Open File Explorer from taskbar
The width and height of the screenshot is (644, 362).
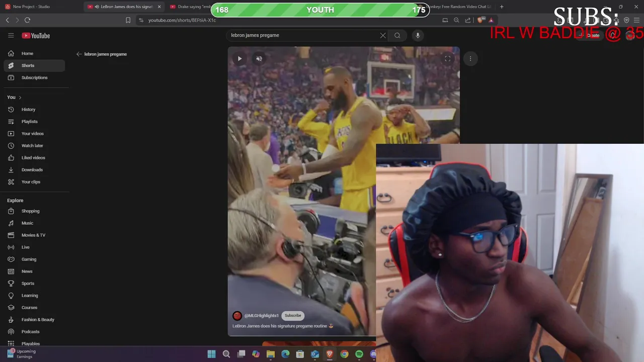coord(270,354)
